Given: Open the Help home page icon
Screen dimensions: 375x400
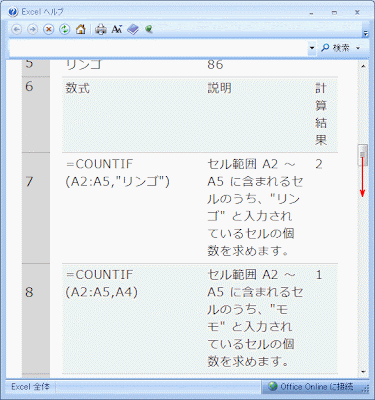Looking at the screenshot, I should pos(81,30).
